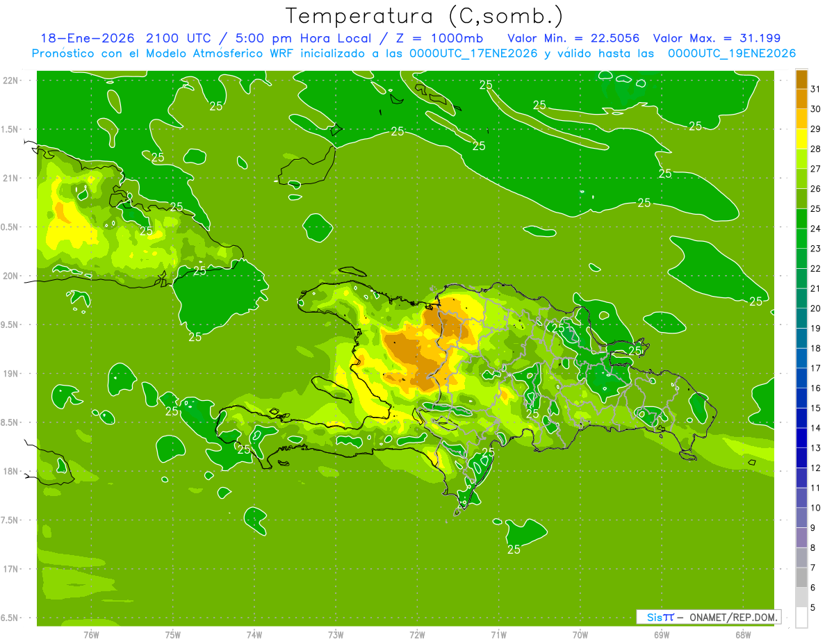The image size is (834, 644).
Task: Click the 69W longitude label
Action: [x=662, y=635]
